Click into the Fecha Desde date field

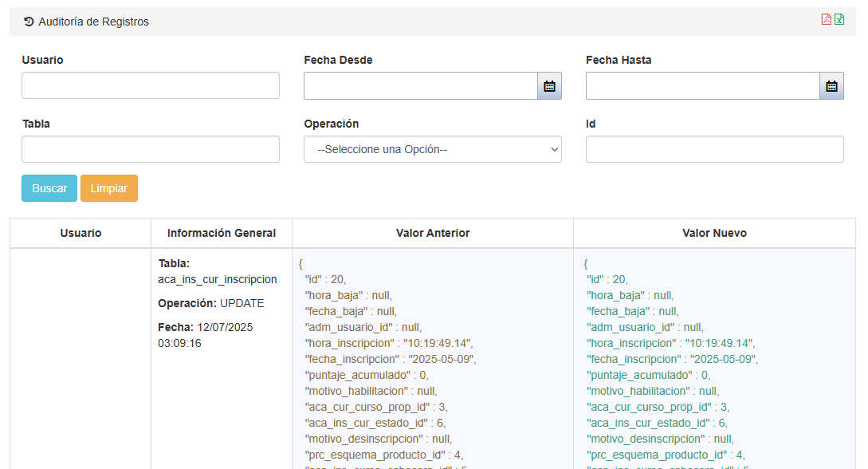point(420,86)
